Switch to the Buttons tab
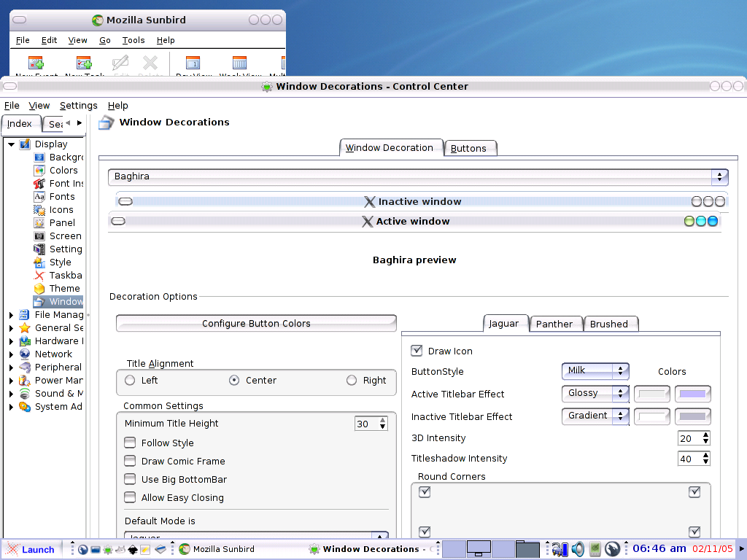 pyautogui.click(x=469, y=148)
